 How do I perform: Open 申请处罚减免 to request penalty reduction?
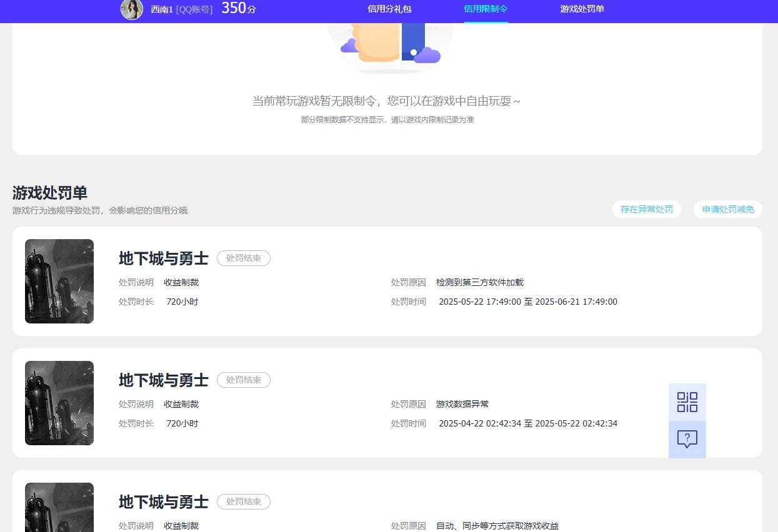(727, 209)
